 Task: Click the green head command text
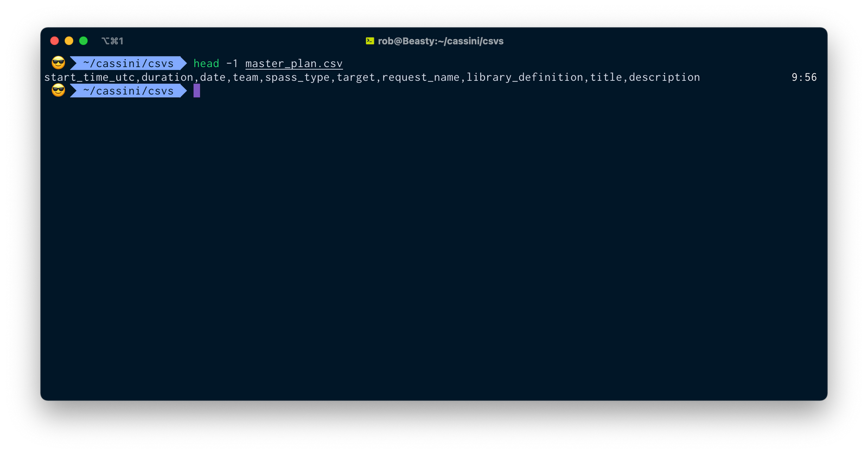pyautogui.click(x=206, y=63)
